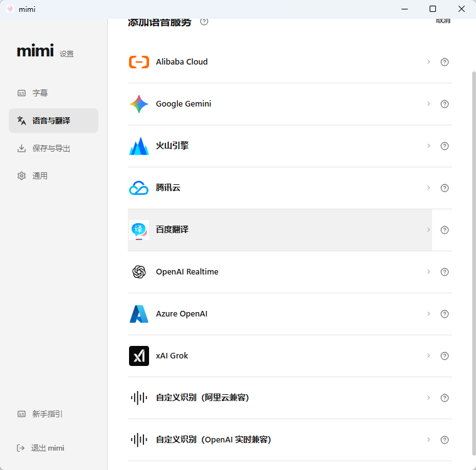Click waveform icon for OpenAI 实时兼容 recognition
Image resolution: width=476 pixels, height=470 pixels.
[x=139, y=440]
